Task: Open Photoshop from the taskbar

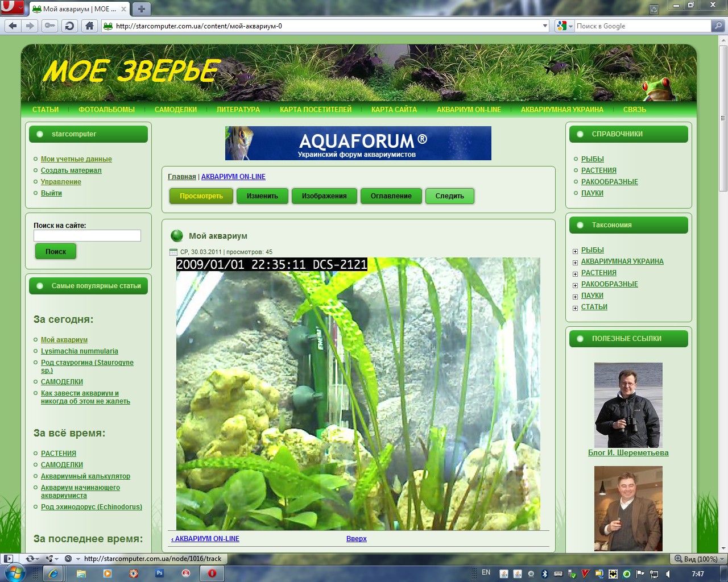Action: click(160, 573)
